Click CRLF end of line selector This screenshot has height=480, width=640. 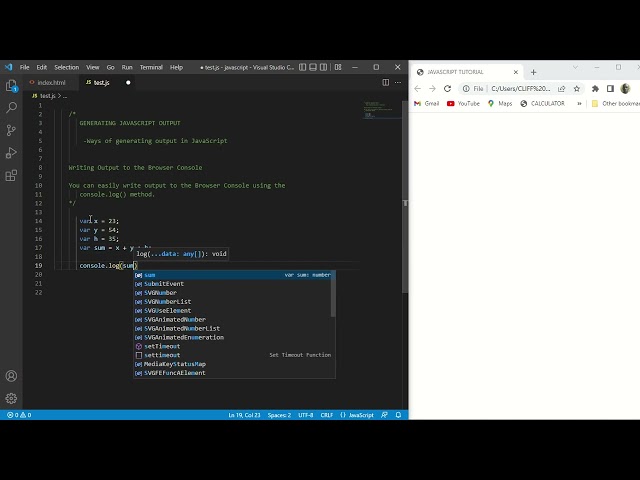(327, 415)
